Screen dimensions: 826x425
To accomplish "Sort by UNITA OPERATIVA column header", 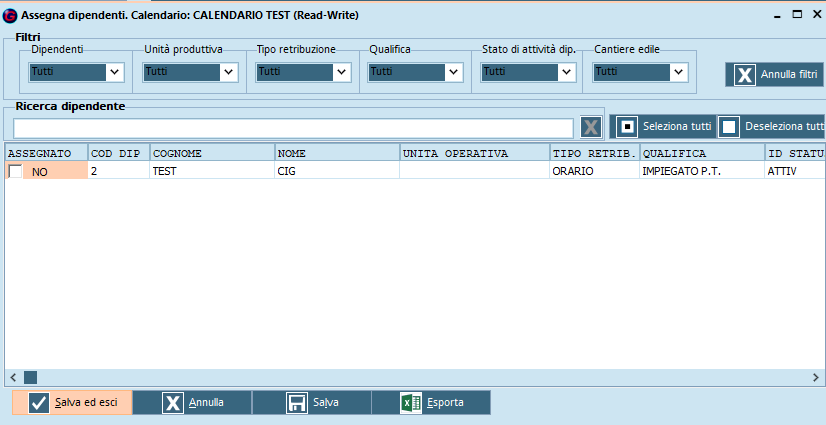I will click(x=475, y=153).
